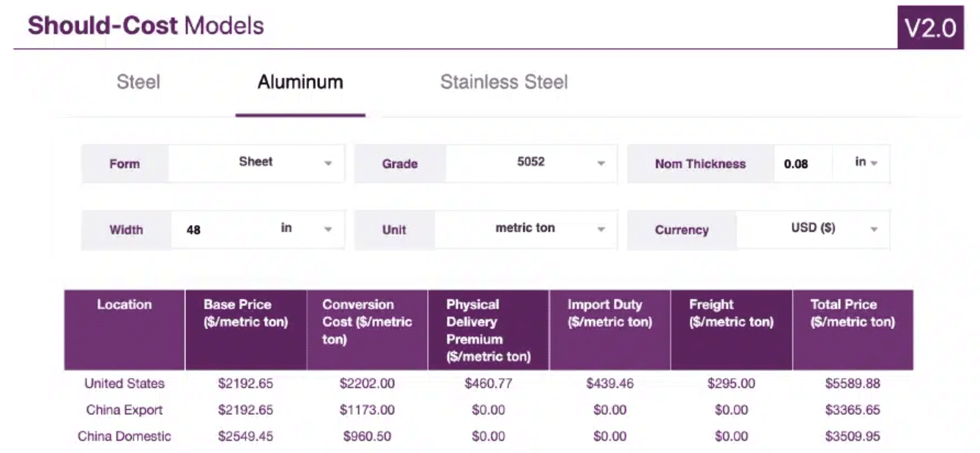Screen dimensions: 980x453
Task: Click the Currency dropdown chevron arrow
Action: [873, 229]
